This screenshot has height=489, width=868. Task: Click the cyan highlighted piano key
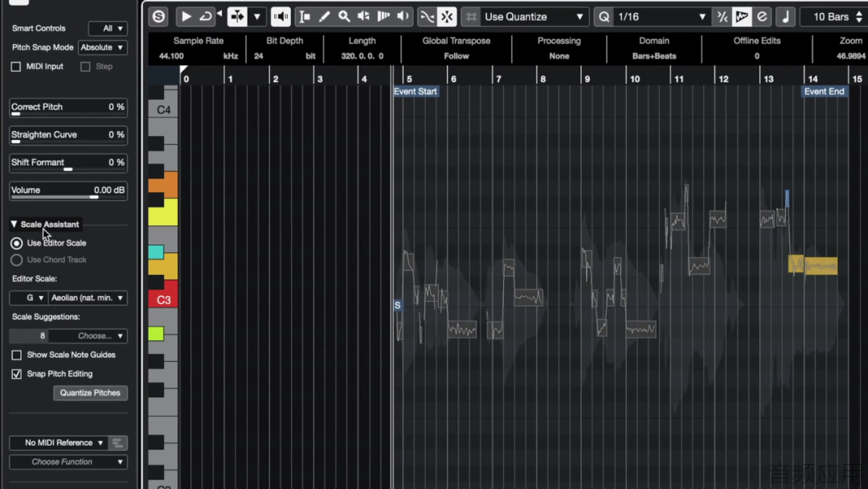tap(156, 252)
